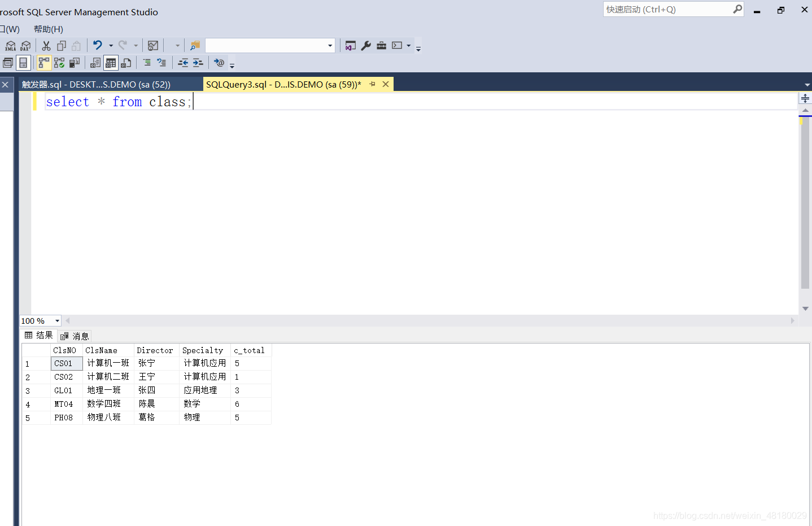The image size is (812, 526).
Task: Click the command window icon
Action: [398, 46]
